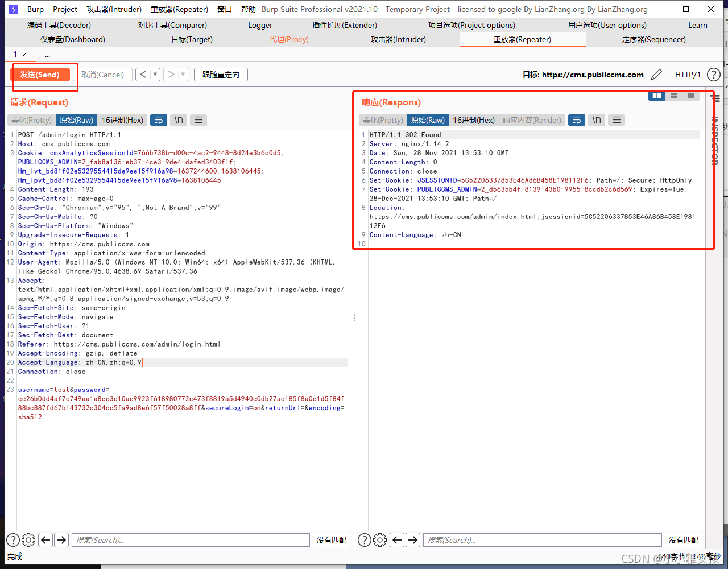Image resolution: width=728 pixels, height=569 pixels.
Task: Go back to previous request in history
Action: click(143, 75)
